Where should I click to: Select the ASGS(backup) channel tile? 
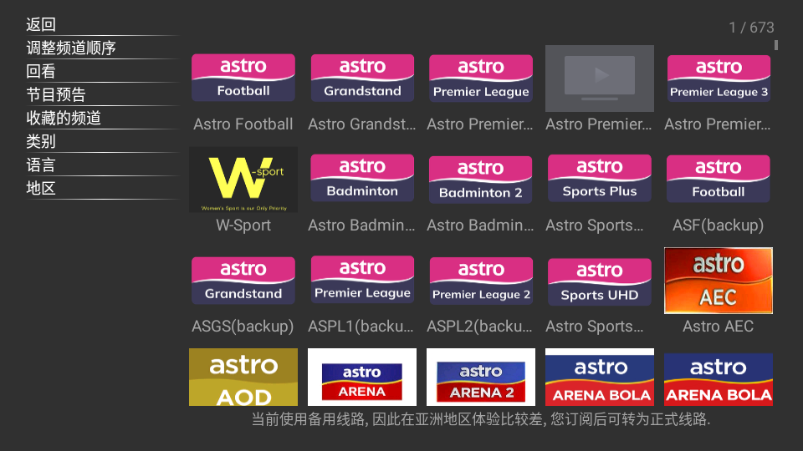pos(243,281)
